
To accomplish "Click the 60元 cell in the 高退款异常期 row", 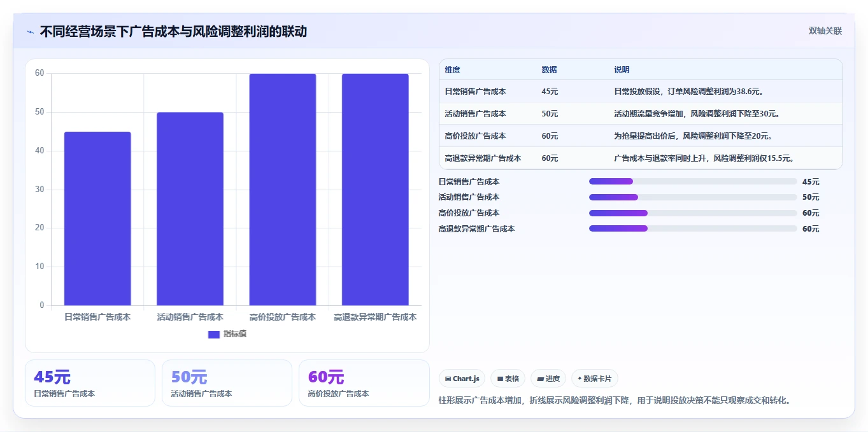I will pos(550,158).
